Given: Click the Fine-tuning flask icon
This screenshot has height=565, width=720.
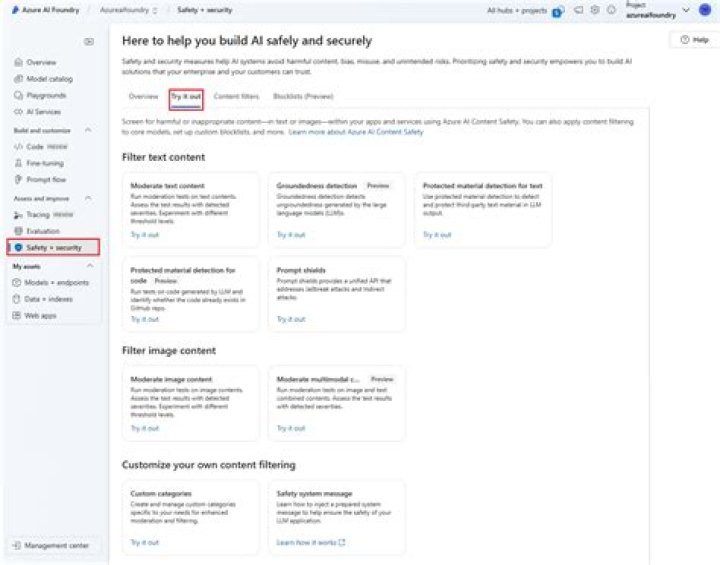Looking at the screenshot, I should click(18, 163).
